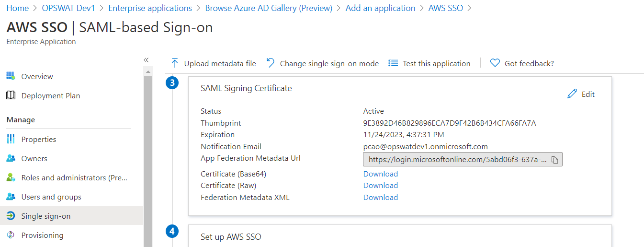Screen dimensions: 644x247
Task: Click the Upload metadata file arrow icon
Action: point(175,63)
